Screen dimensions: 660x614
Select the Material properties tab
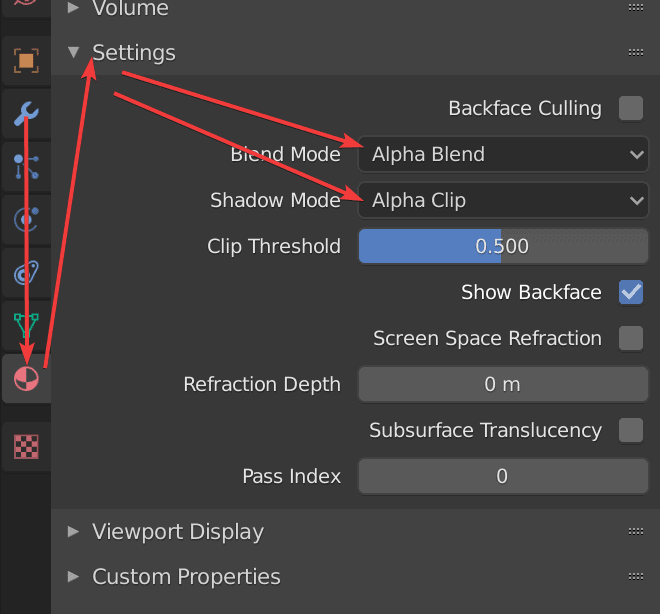click(25, 378)
